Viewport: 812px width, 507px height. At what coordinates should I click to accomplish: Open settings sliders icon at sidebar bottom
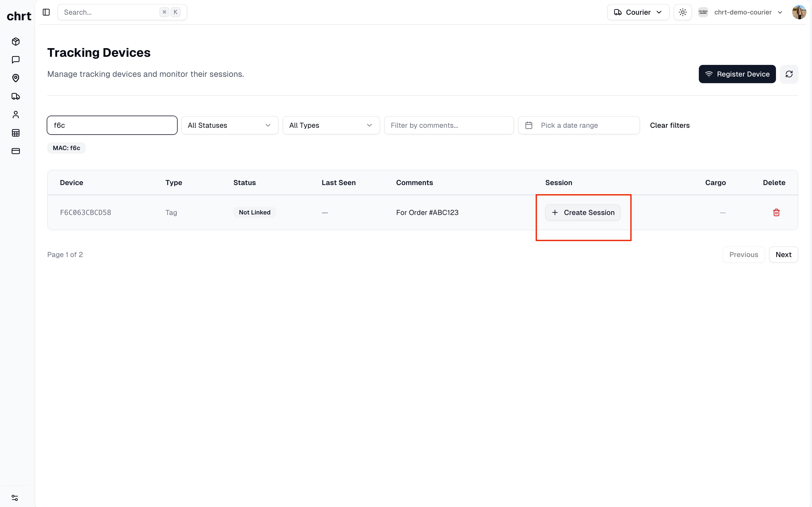pyautogui.click(x=15, y=498)
